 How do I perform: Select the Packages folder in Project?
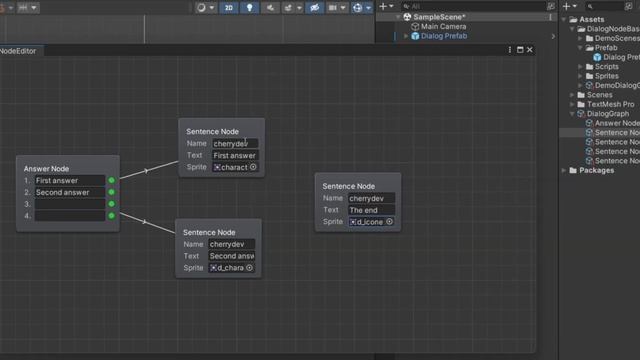(x=596, y=170)
